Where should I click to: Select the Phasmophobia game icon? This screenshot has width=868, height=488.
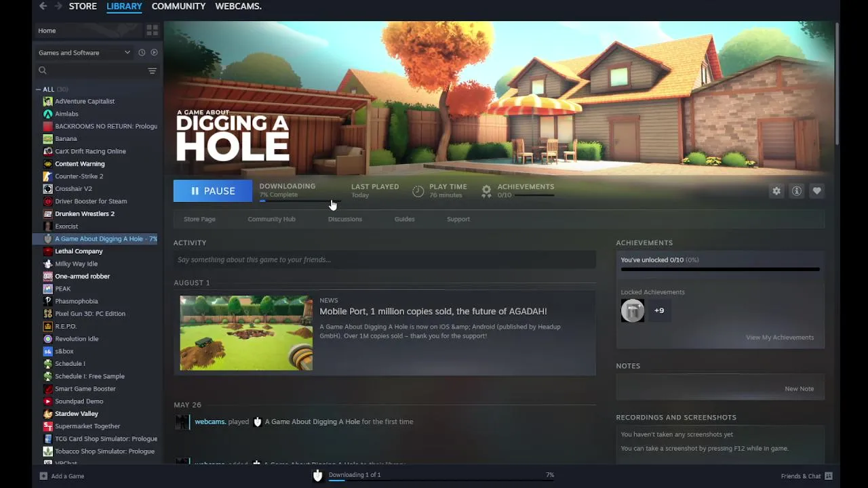(47, 301)
